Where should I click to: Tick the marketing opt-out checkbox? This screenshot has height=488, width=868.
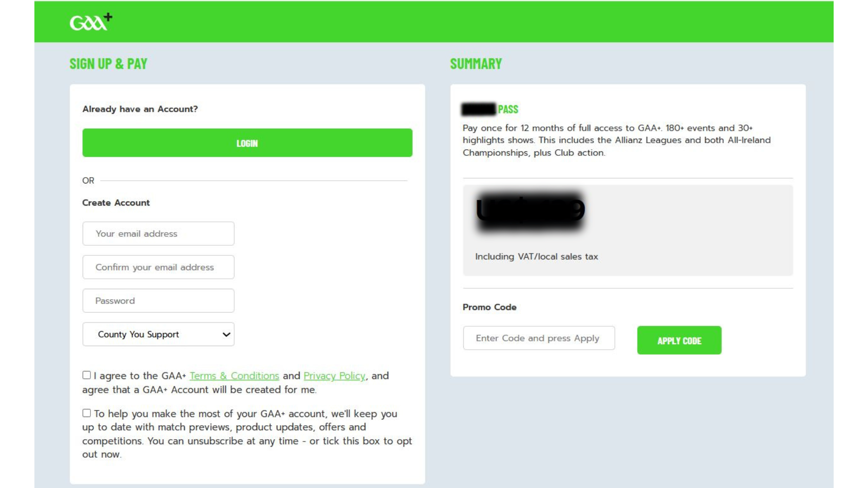[87, 413]
